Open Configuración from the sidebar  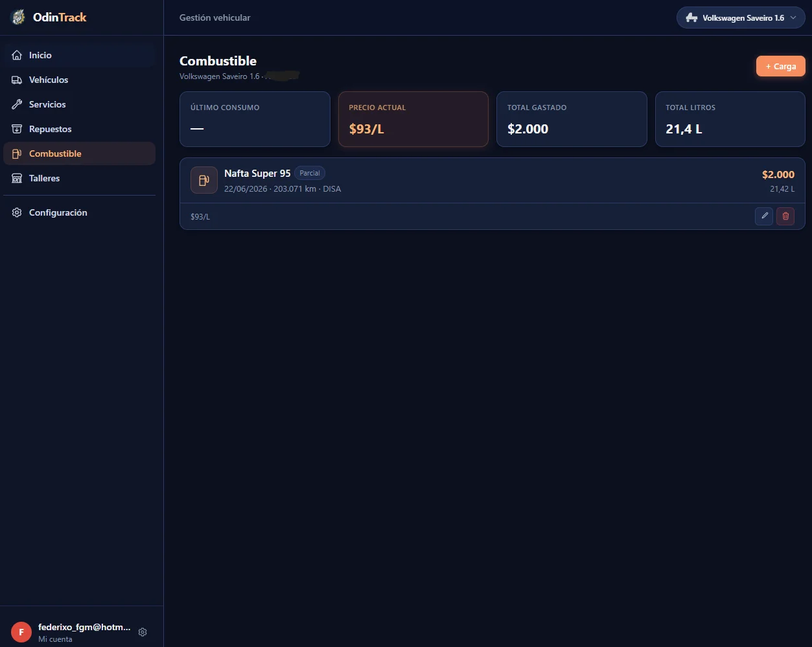click(79, 212)
